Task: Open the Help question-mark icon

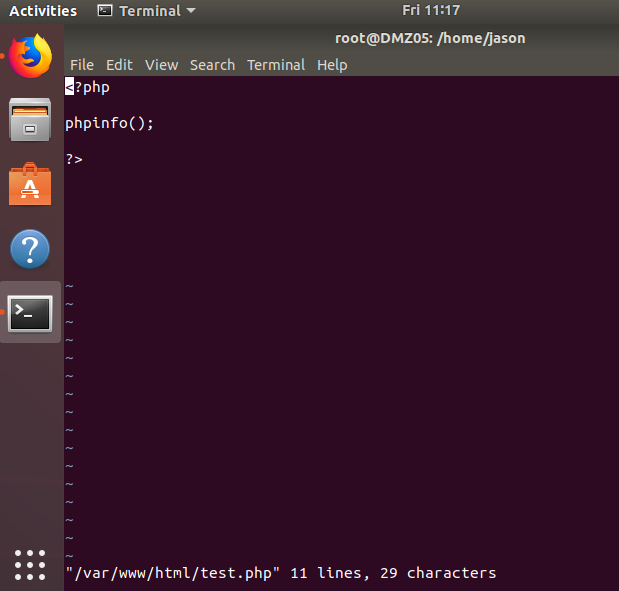Action: click(30, 249)
